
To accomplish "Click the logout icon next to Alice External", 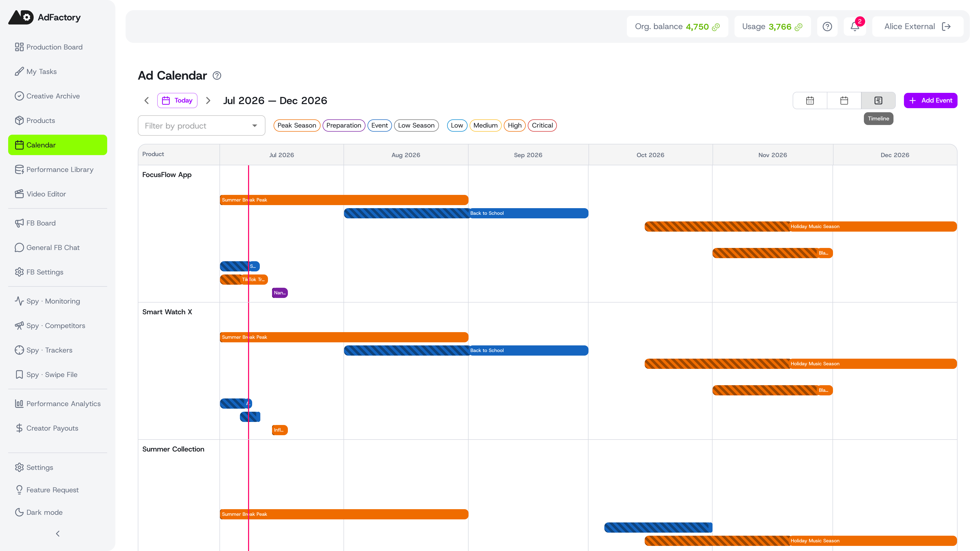I will click(947, 27).
